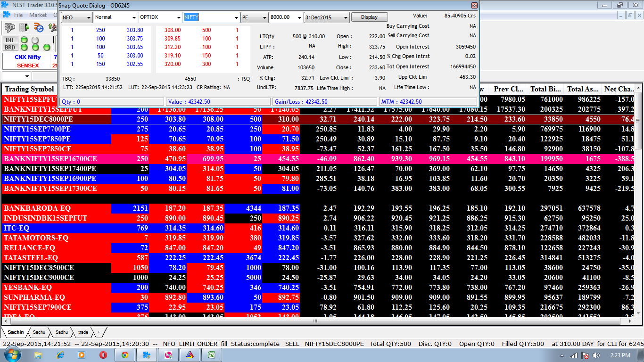Open the 31Dec2015 expiry dropdown
The width and height of the screenshot is (644, 362).
pyautogui.click(x=326, y=17)
